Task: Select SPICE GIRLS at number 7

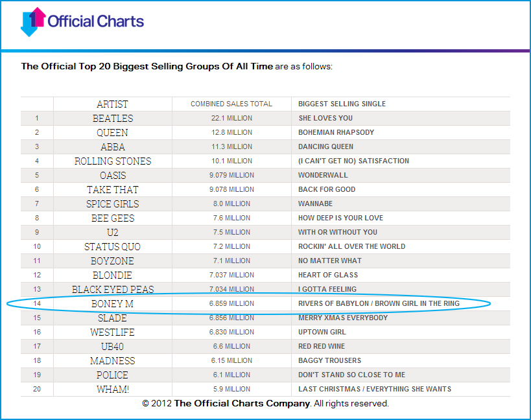Action: tap(112, 204)
